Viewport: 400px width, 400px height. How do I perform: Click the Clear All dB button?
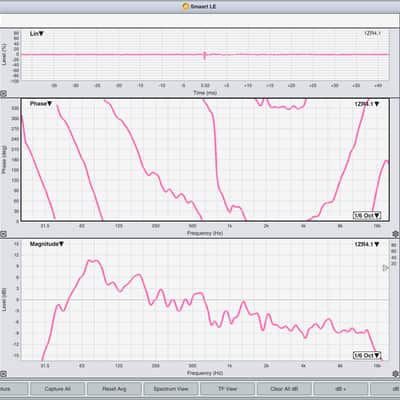pyautogui.click(x=284, y=389)
